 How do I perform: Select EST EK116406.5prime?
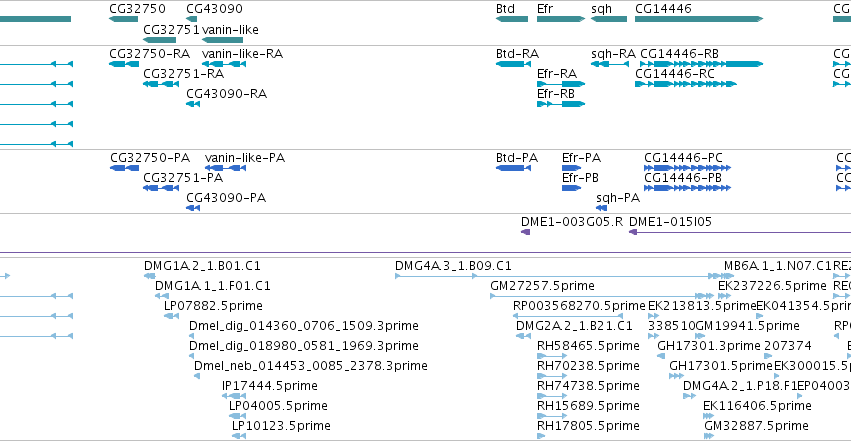[708, 417]
